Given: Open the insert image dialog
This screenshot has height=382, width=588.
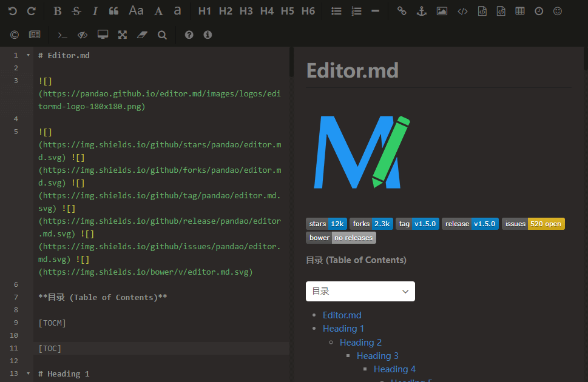Looking at the screenshot, I should 441,11.
